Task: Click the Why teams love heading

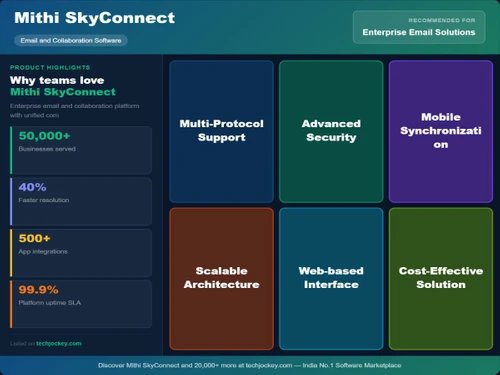Action: tap(57, 80)
